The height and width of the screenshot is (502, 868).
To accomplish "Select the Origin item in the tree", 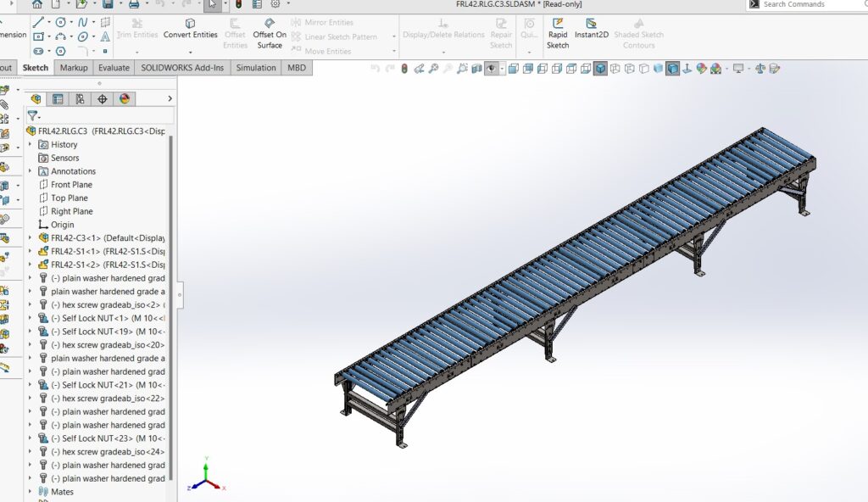I will coord(62,225).
